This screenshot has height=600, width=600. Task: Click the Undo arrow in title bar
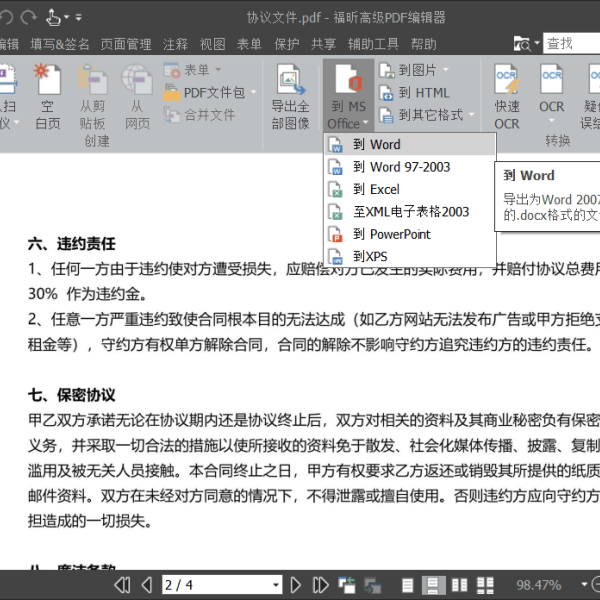click(6, 17)
